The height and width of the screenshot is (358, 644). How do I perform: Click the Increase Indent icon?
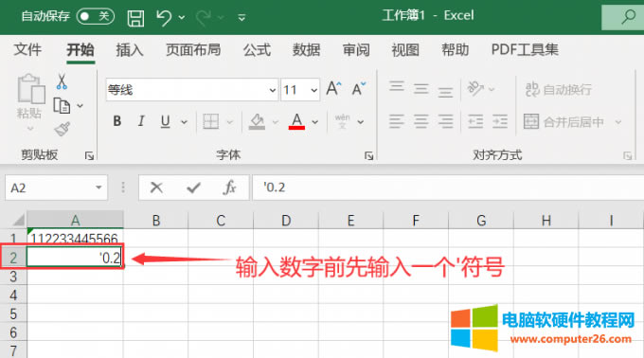[500, 121]
